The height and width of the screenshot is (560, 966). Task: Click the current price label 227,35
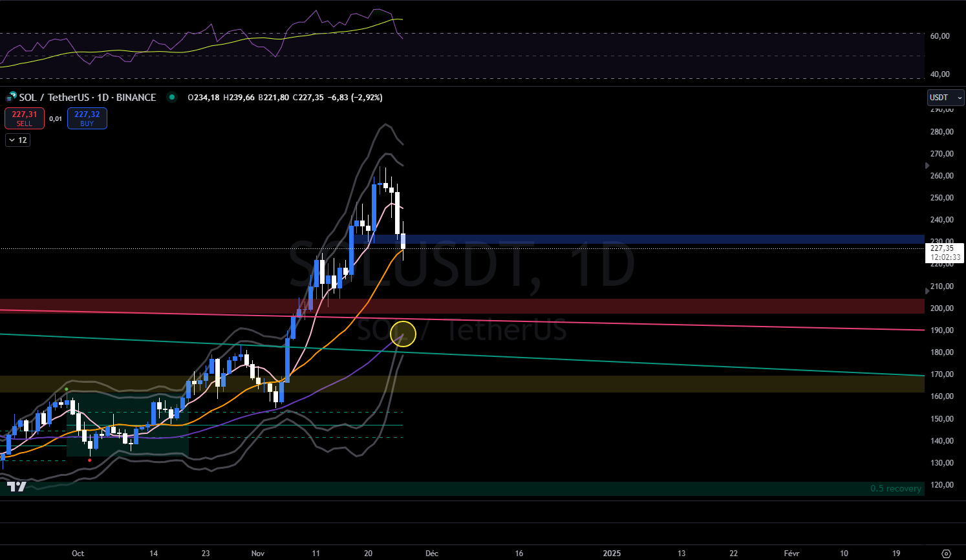pyautogui.click(x=943, y=248)
